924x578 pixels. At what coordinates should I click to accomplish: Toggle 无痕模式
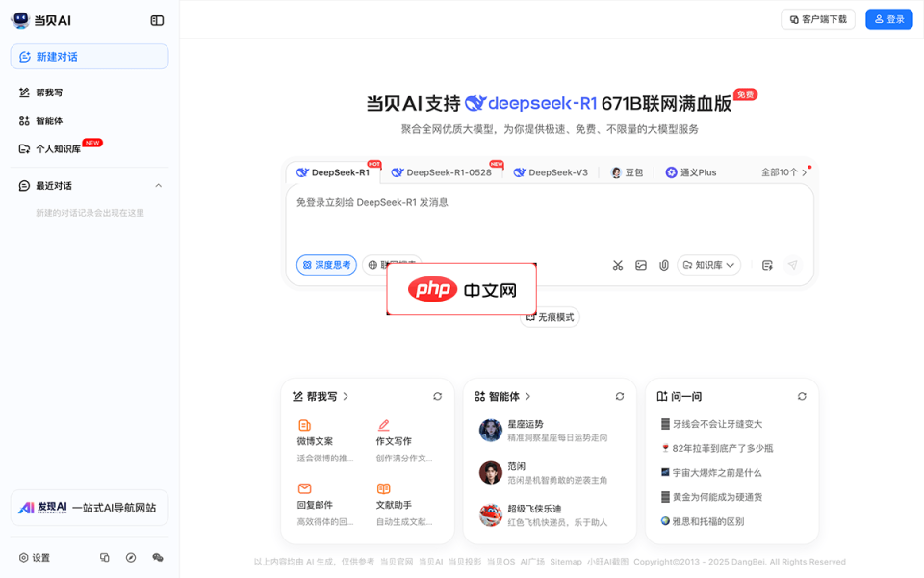551,317
